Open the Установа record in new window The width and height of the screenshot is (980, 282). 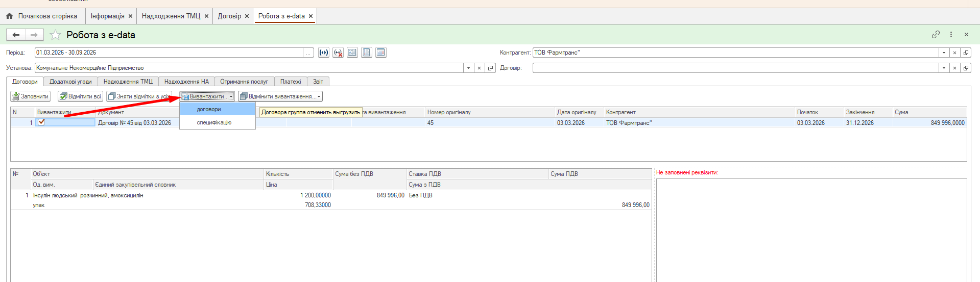(x=490, y=68)
